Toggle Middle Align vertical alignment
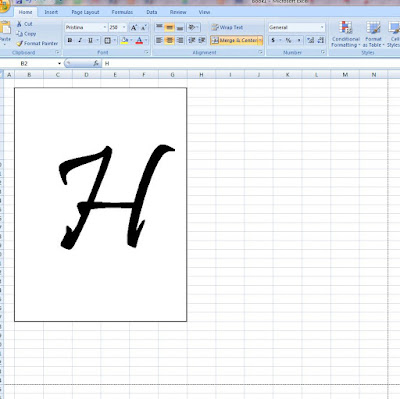The height and width of the screenshot is (399, 400). [x=169, y=27]
